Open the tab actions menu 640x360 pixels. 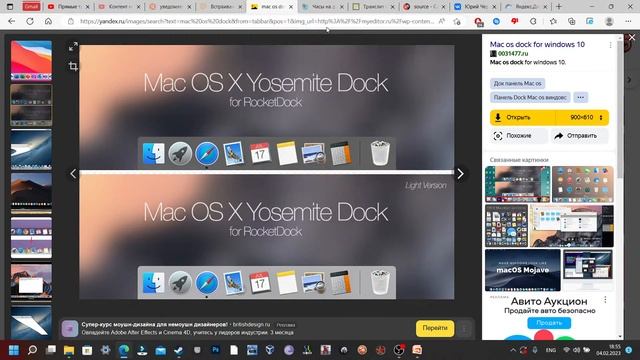(10, 7)
